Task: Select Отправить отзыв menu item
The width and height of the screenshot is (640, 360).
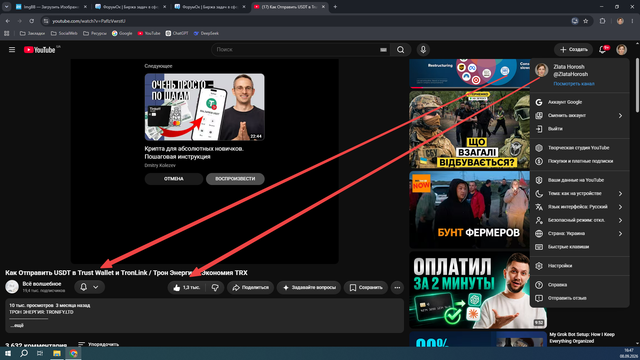Action: 579,298
